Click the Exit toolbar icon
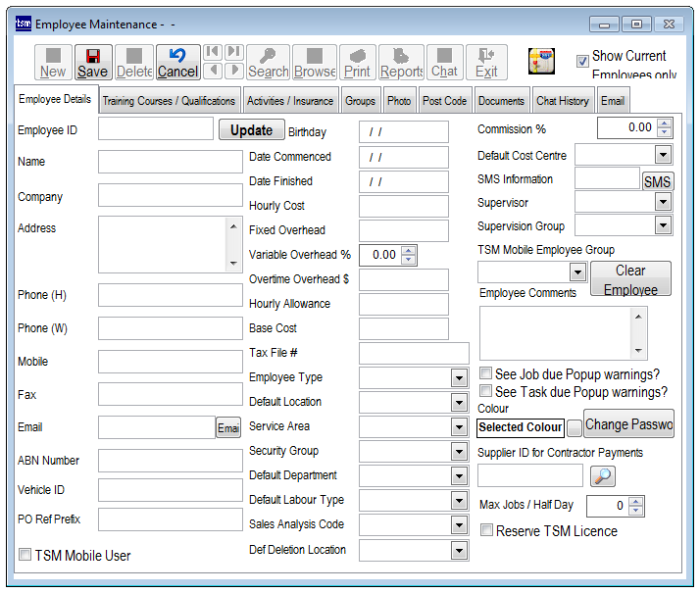The image size is (700, 593). 486,62
